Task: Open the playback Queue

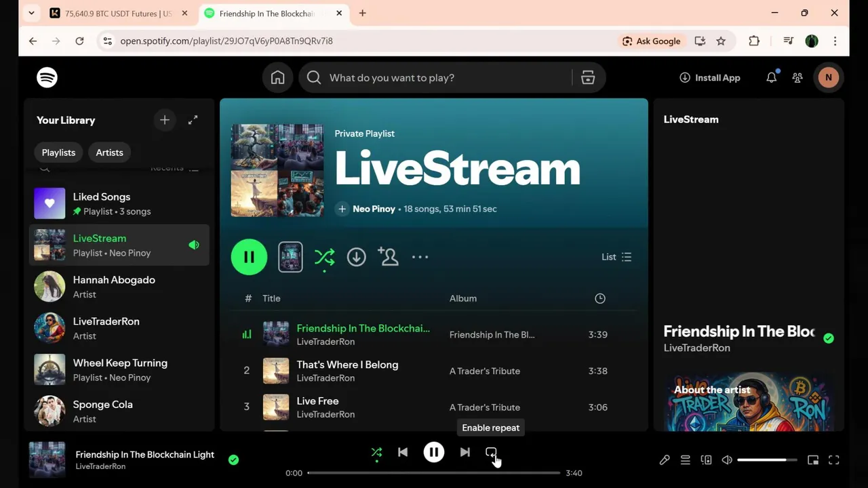Action: (686, 460)
